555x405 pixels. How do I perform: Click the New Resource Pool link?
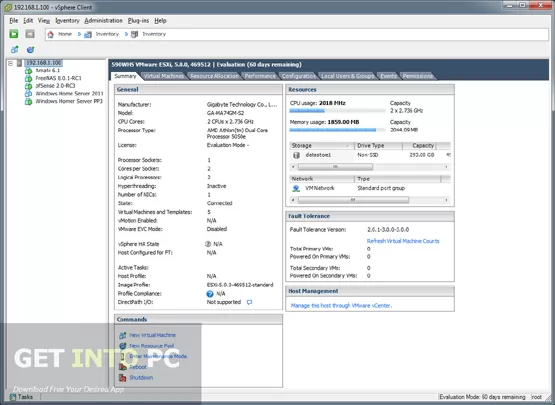click(x=151, y=346)
